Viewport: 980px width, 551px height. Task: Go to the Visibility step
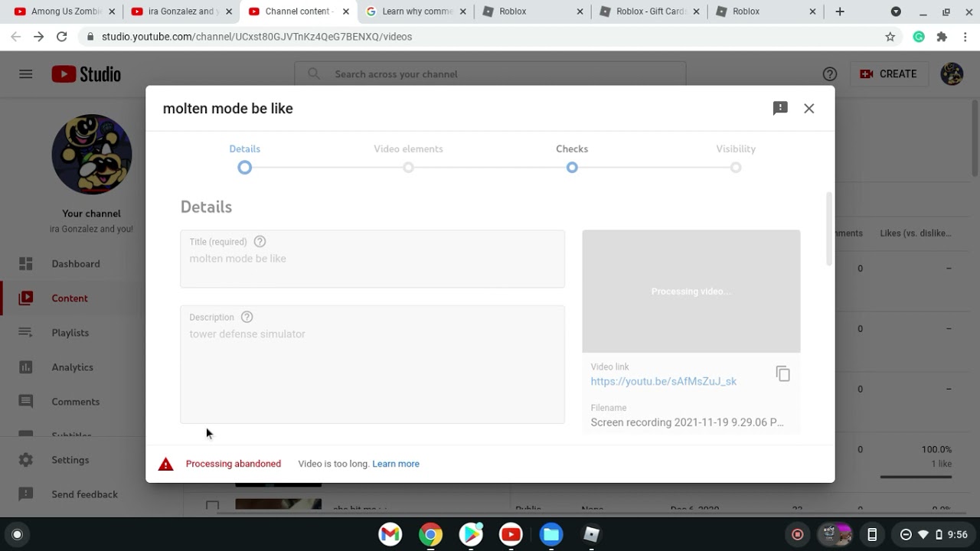[736, 158]
